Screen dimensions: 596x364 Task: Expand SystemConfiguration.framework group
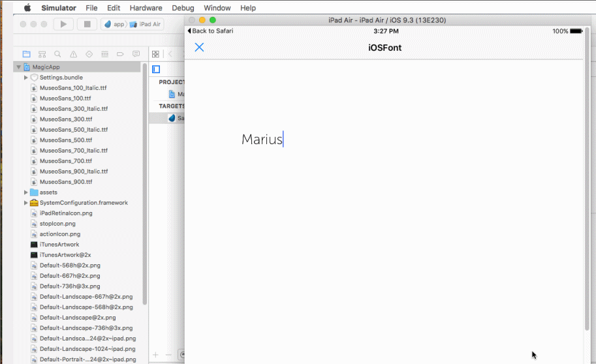[x=26, y=203]
